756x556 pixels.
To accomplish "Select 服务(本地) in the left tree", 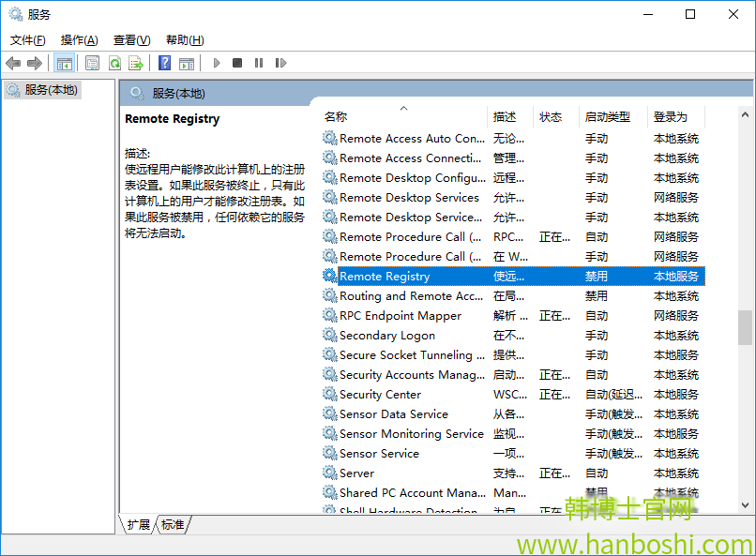I will click(51, 90).
